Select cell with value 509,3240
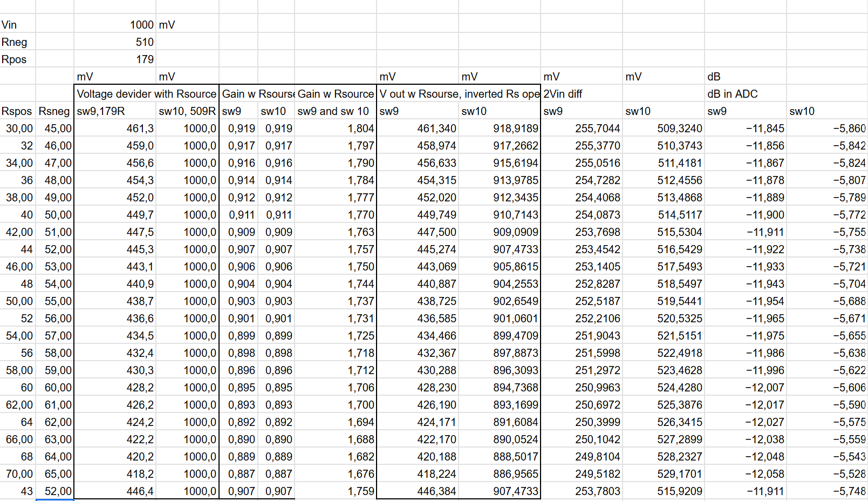This screenshot has height=501, width=868. click(x=664, y=128)
